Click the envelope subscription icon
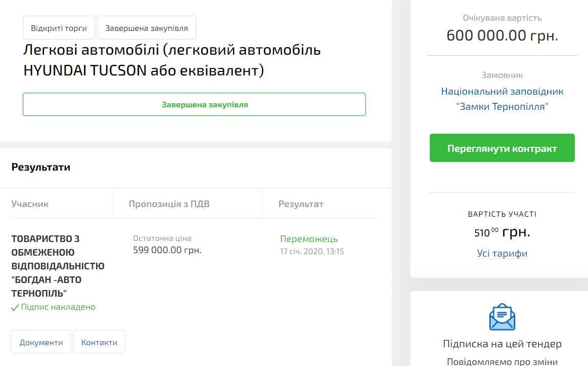Viewport: 588px width, 366px height. pos(502,316)
